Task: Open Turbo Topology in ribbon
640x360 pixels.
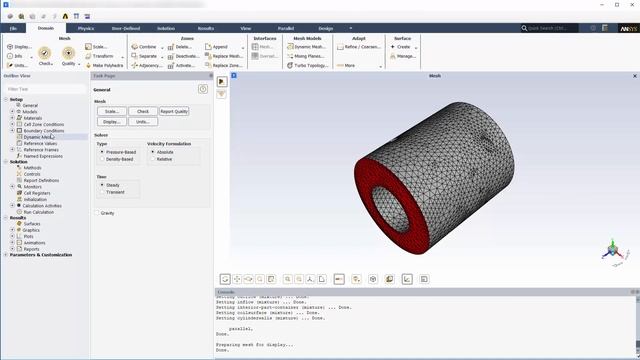Action: point(307,65)
